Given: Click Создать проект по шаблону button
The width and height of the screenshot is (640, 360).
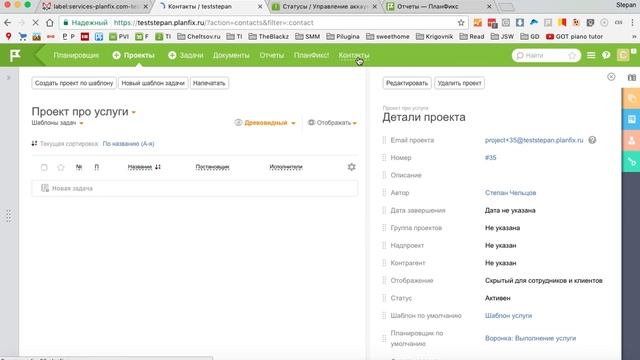Looking at the screenshot, I should tap(74, 83).
